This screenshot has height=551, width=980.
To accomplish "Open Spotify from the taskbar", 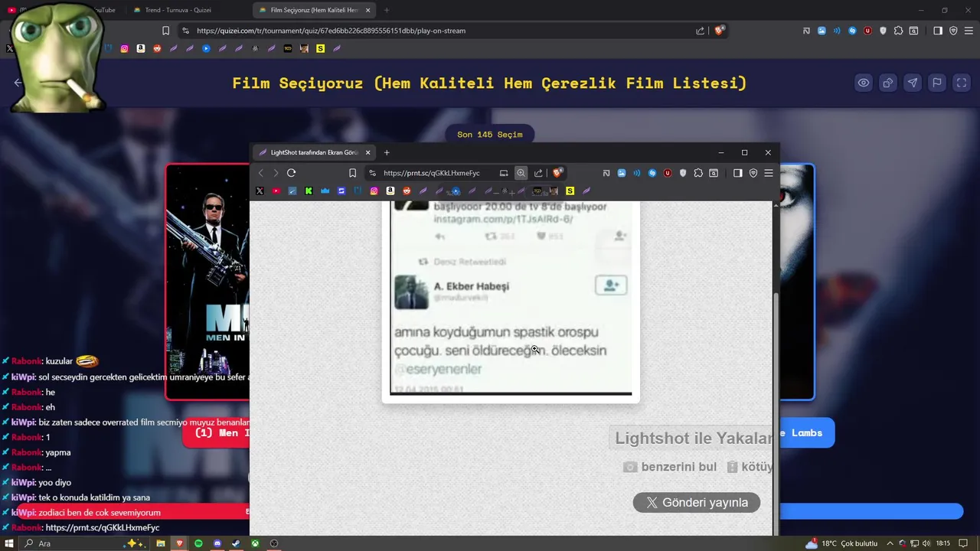I will coord(198,543).
